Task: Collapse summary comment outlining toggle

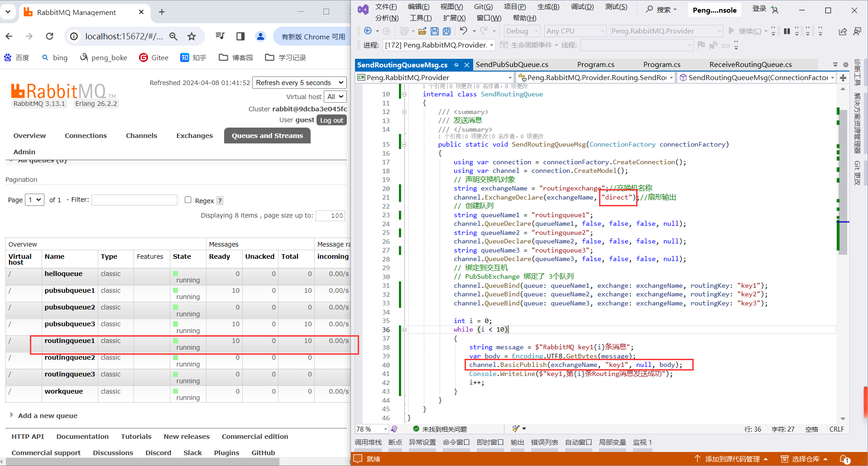Action: tap(404, 112)
